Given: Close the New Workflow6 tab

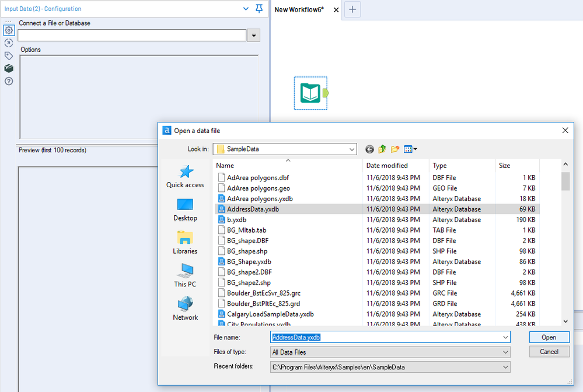Looking at the screenshot, I should [336, 10].
